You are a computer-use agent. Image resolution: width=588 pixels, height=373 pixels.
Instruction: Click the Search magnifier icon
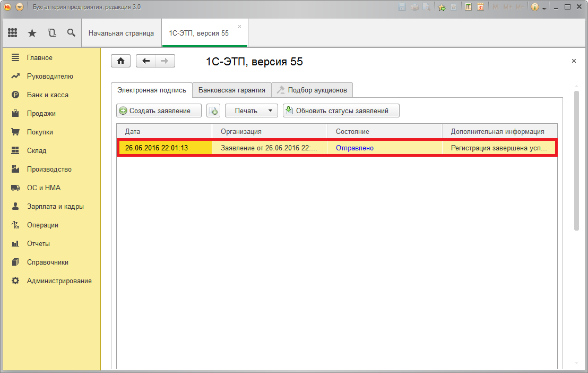coord(71,33)
